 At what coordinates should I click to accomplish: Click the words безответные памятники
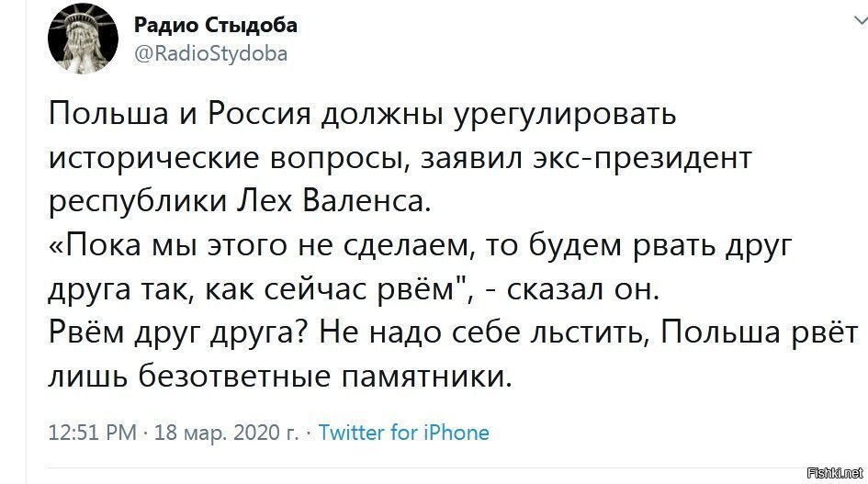[324, 377]
